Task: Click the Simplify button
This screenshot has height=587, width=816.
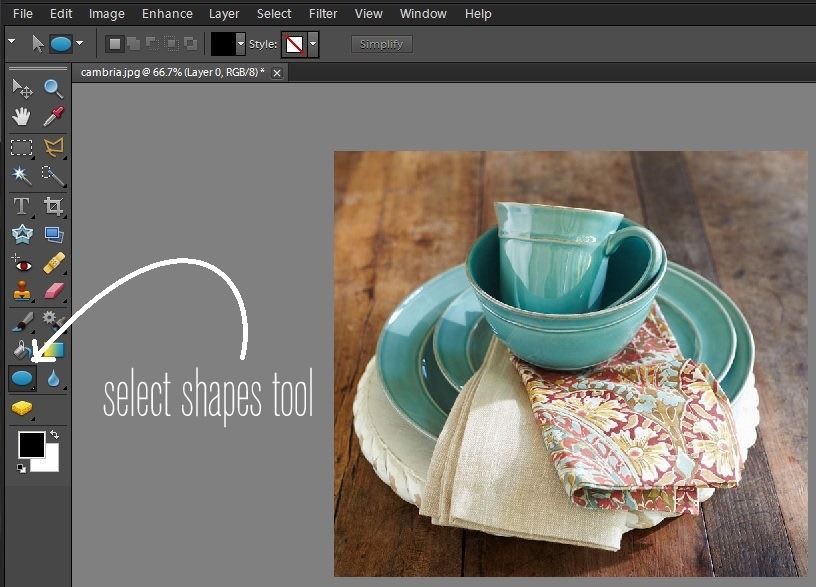Action: coord(381,44)
